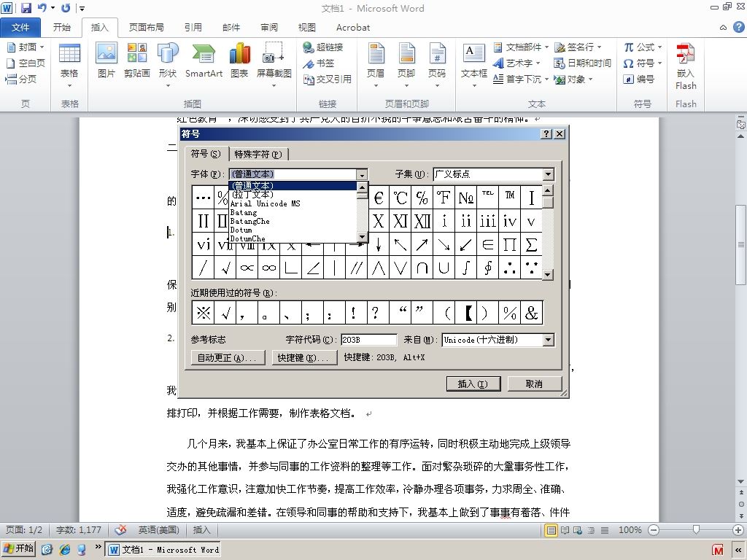Open the 子集 subset dropdown in dialog

(x=548, y=174)
